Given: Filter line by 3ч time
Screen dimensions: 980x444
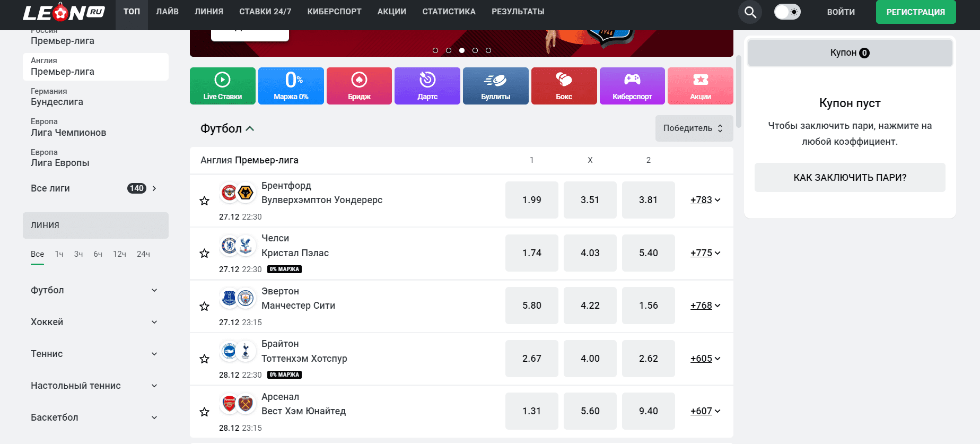Looking at the screenshot, I should pyautogui.click(x=78, y=254).
